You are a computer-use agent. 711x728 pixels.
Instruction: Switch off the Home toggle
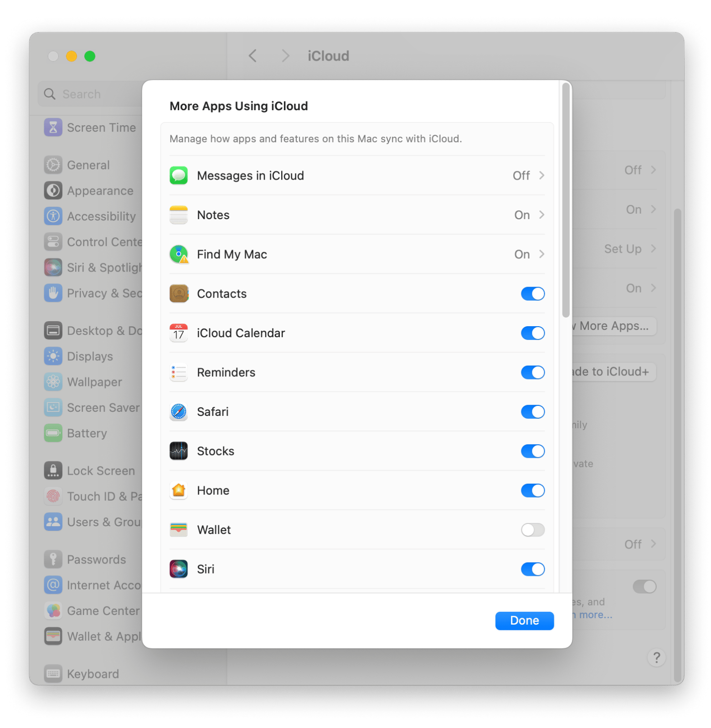pyautogui.click(x=532, y=491)
